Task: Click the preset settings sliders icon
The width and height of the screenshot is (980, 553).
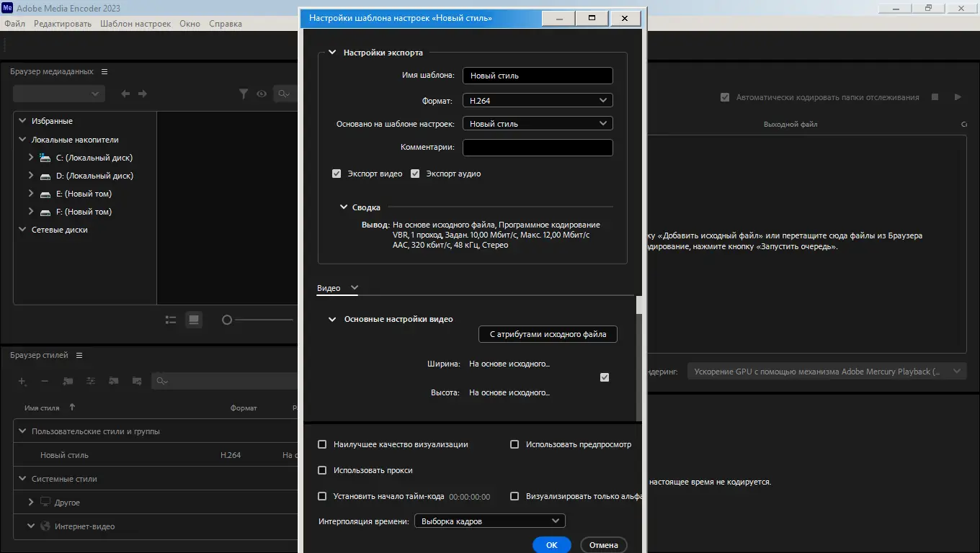Action: click(x=91, y=381)
